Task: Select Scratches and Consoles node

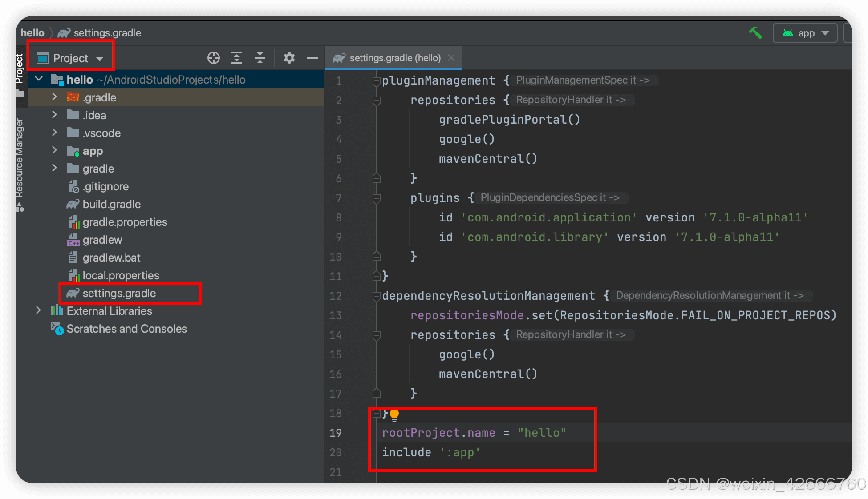Action: (126, 329)
